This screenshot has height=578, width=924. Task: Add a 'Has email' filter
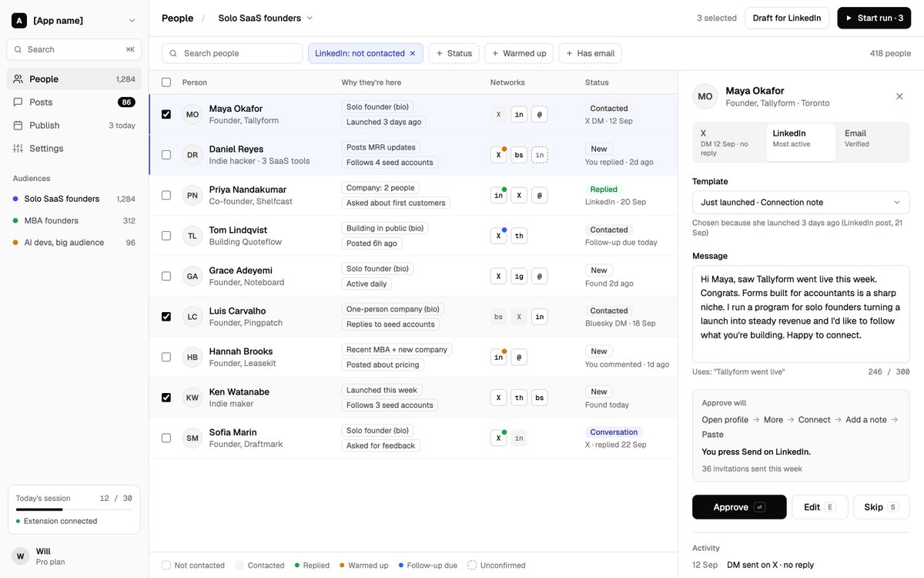pos(591,53)
